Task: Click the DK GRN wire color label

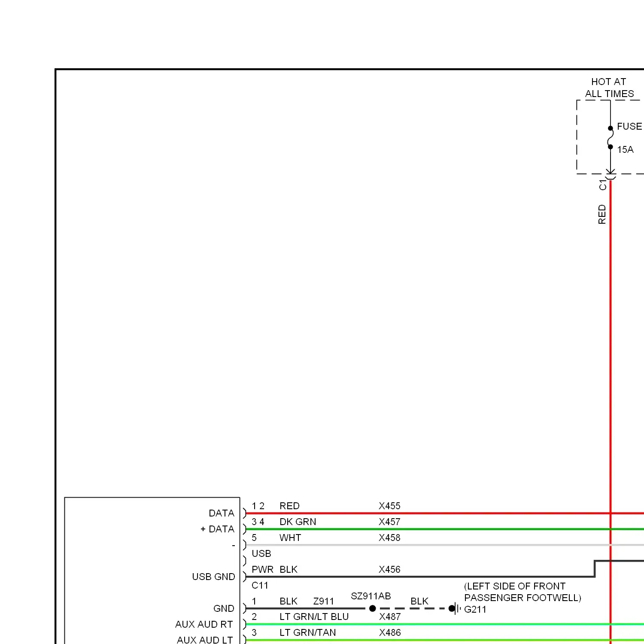Action: tap(298, 522)
